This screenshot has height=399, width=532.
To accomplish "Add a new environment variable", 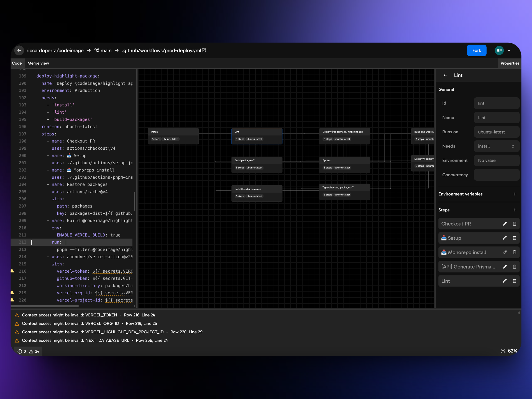I will [x=515, y=194].
